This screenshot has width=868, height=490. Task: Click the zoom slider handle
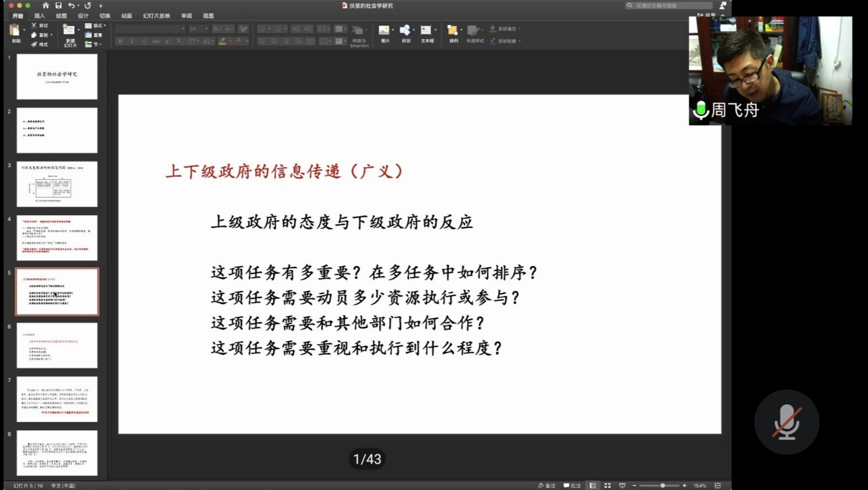click(662, 486)
